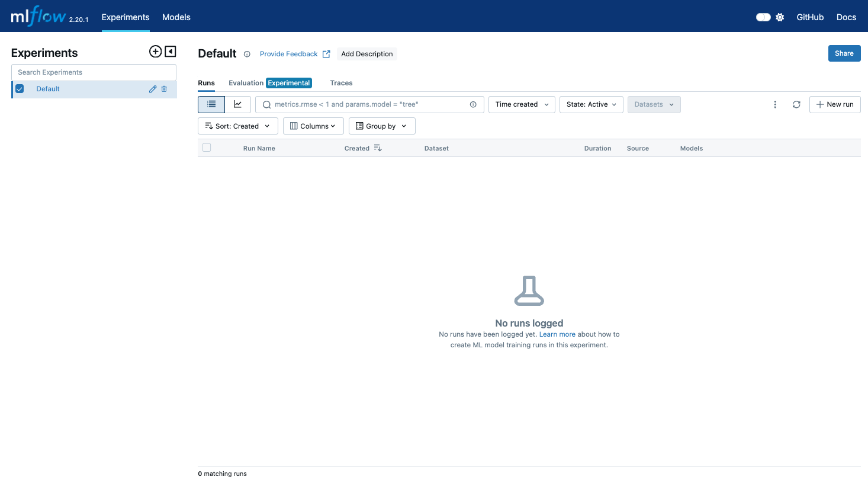Open the three-dot more options menu
The image size is (868, 486).
coord(775,104)
